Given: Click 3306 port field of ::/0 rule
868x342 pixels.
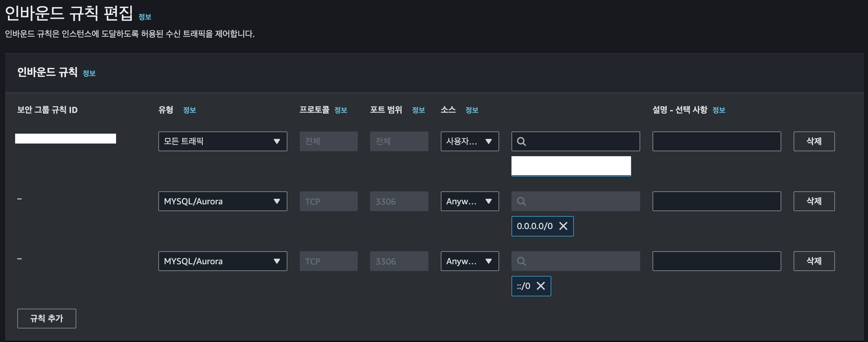Looking at the screenshot, I should click(399, 261).
